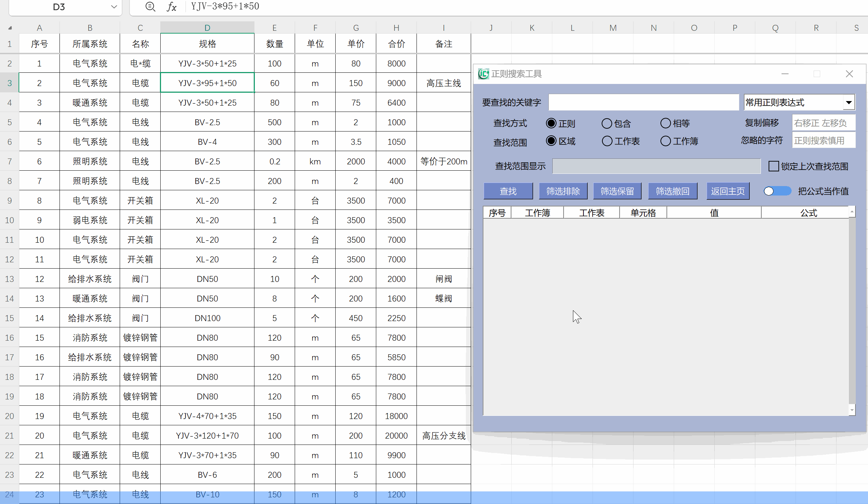Viewport: 868px width, 504px height.
Task: Open the Name Box dropdown showing D3
Action: (113, 6)
